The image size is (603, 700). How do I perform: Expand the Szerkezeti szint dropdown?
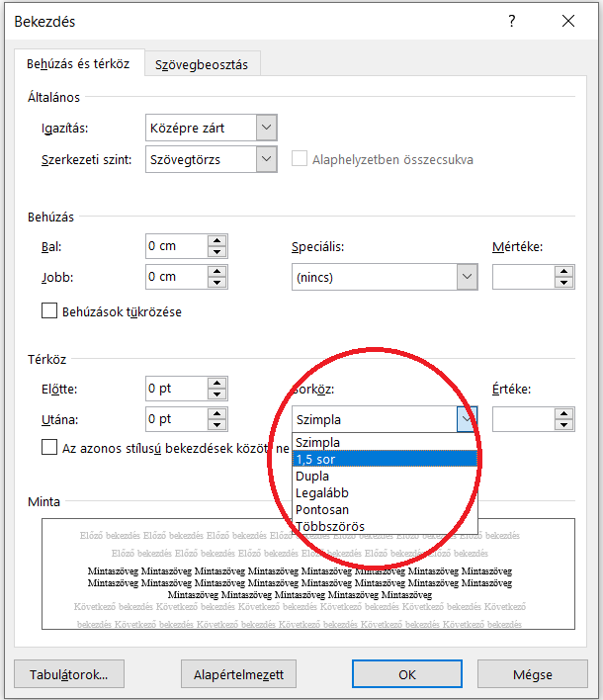click(x=265, y=159)
